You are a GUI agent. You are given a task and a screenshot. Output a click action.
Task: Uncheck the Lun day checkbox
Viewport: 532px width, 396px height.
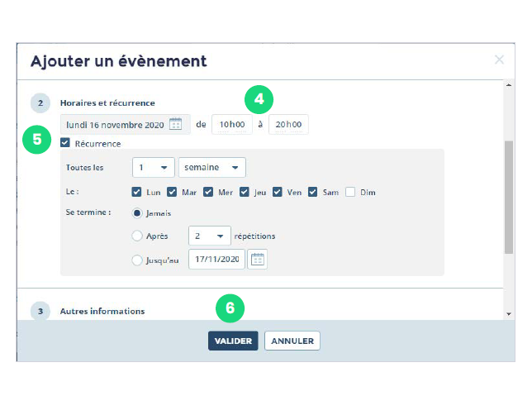[x=136, y=192]
